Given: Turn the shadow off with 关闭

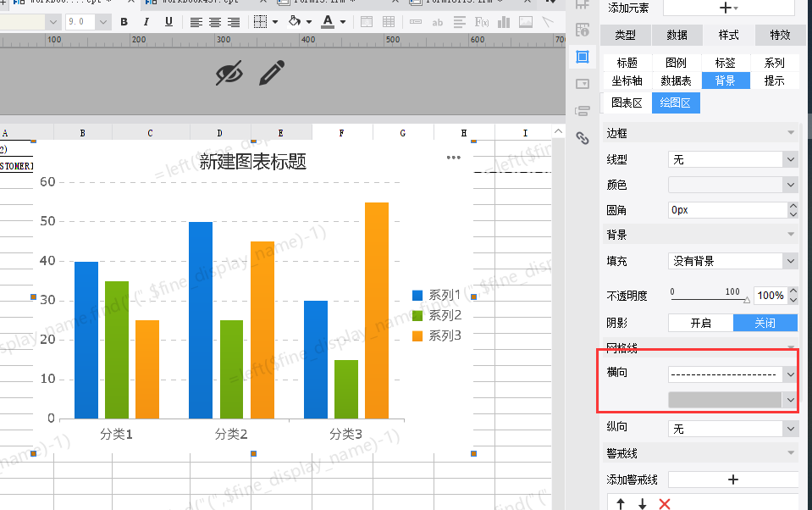Looking at the screenshot, I should [765, 323].
